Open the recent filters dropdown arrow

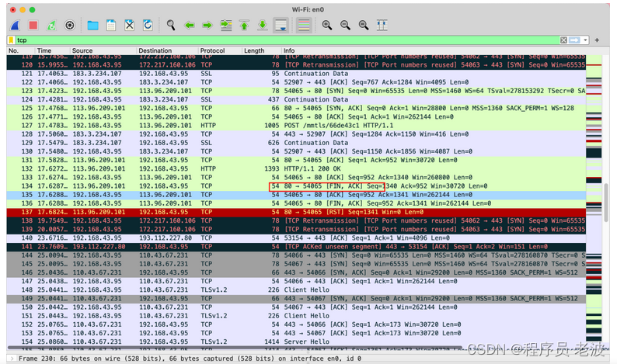pyautogui.click(x=585, y=40)
